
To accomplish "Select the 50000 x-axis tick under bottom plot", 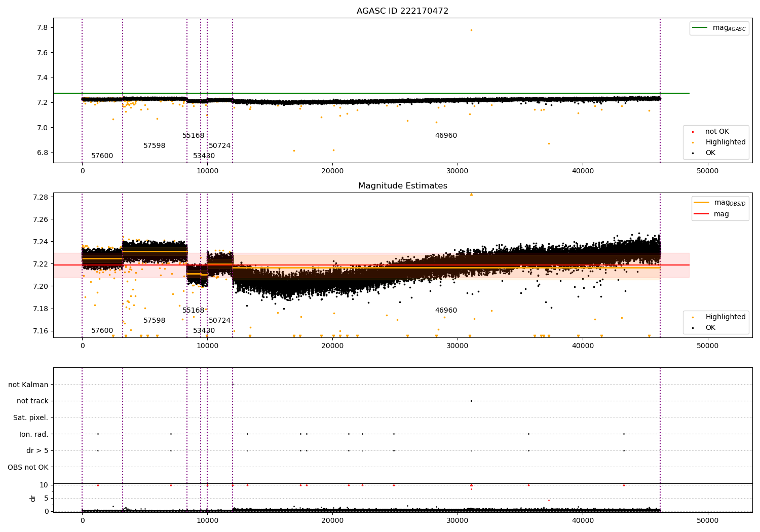I will (707, 520).
